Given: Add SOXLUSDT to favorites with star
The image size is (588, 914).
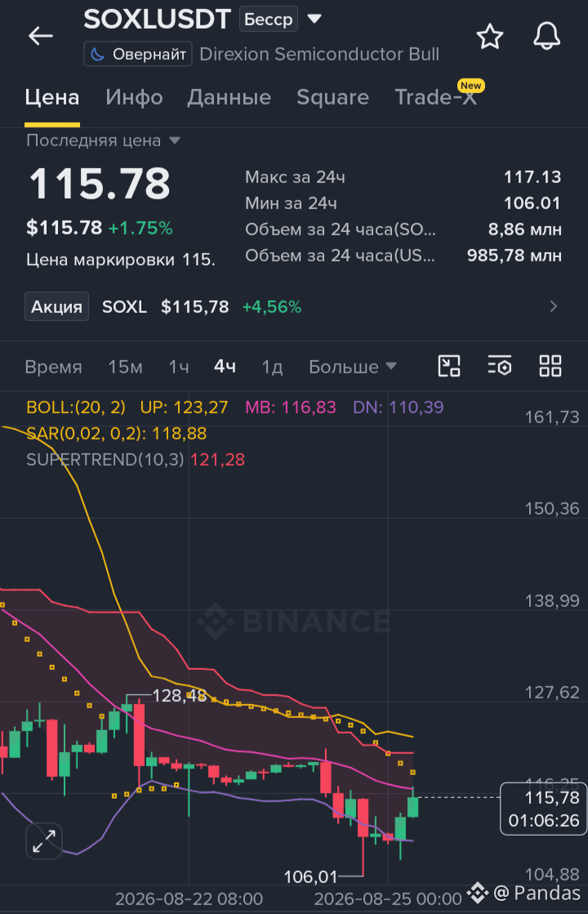Looking at the screenshot, I should [489, 37].
